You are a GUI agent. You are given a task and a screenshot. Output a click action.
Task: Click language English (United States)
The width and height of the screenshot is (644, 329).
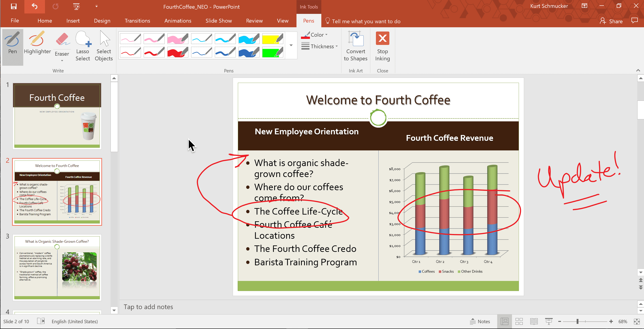pos(75,321)
